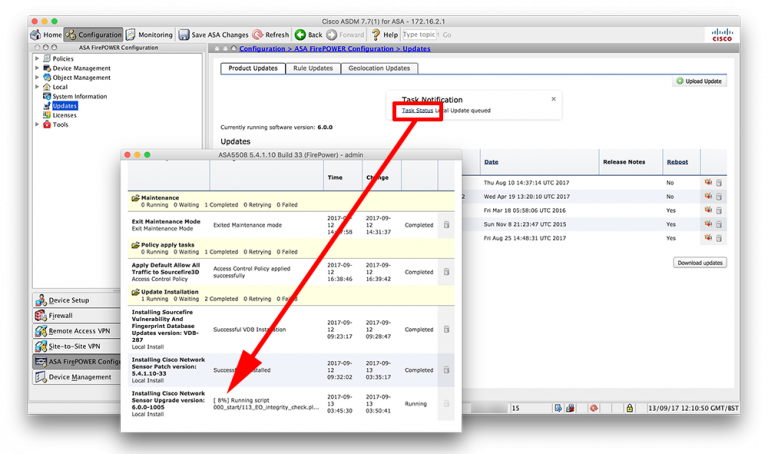Click the Type topic search field
768x454 pixels.
tap(419, 35)
